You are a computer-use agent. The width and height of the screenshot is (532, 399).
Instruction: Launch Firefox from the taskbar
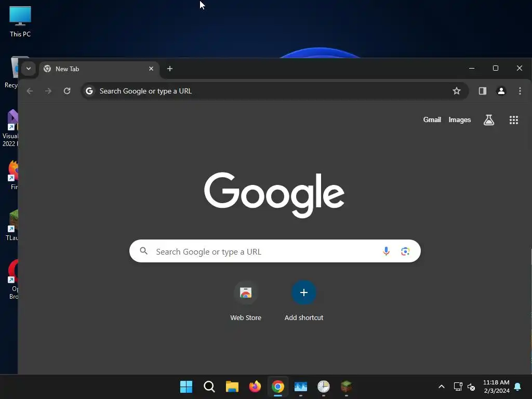coord(255,387)
